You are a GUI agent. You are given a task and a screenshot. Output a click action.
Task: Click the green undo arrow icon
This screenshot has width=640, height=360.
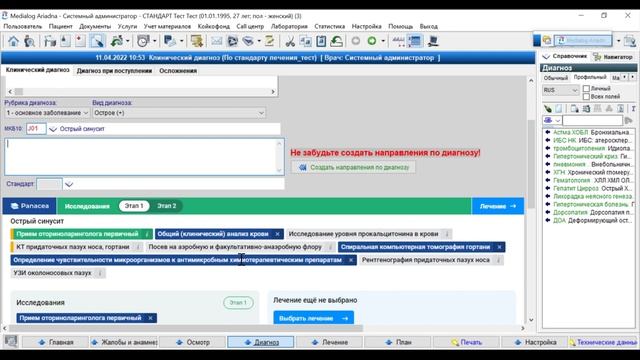click(337, 41)
